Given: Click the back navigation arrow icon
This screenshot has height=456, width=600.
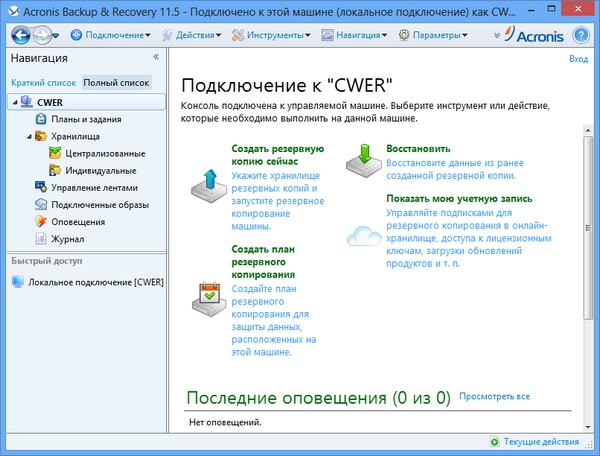Looking at the screenshot, I should (22, 35).
